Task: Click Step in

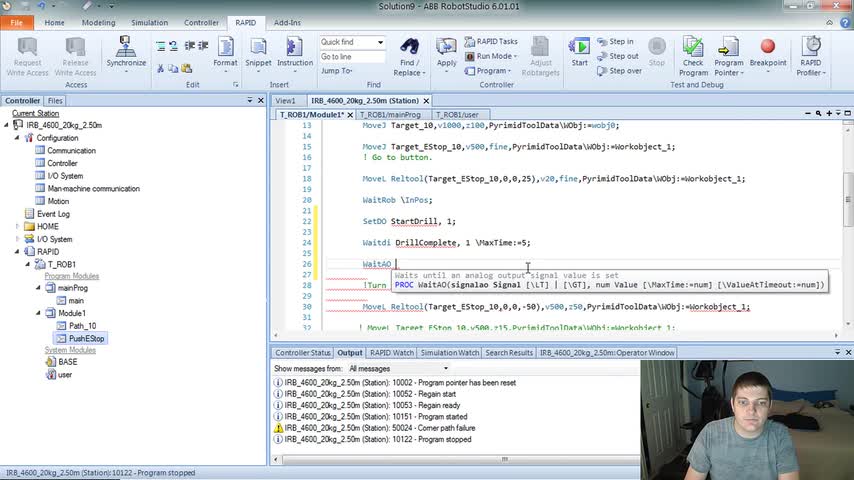Action: pos(615,41)
